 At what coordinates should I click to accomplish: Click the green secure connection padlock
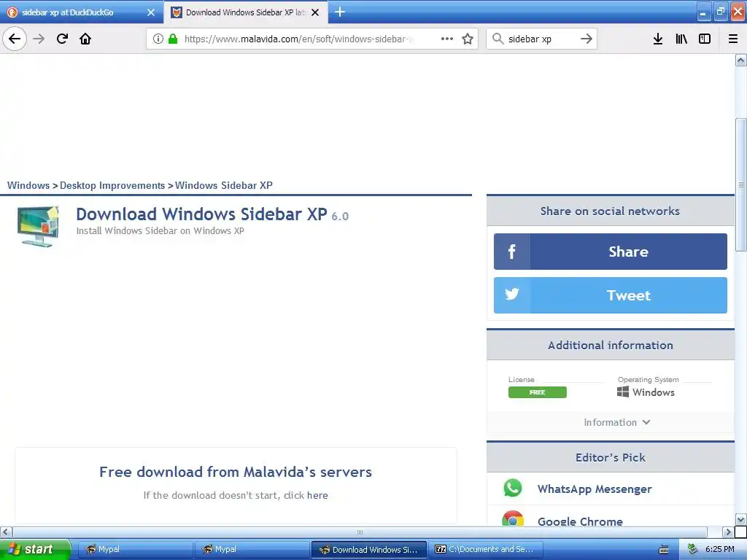click(x=173, y=39)
